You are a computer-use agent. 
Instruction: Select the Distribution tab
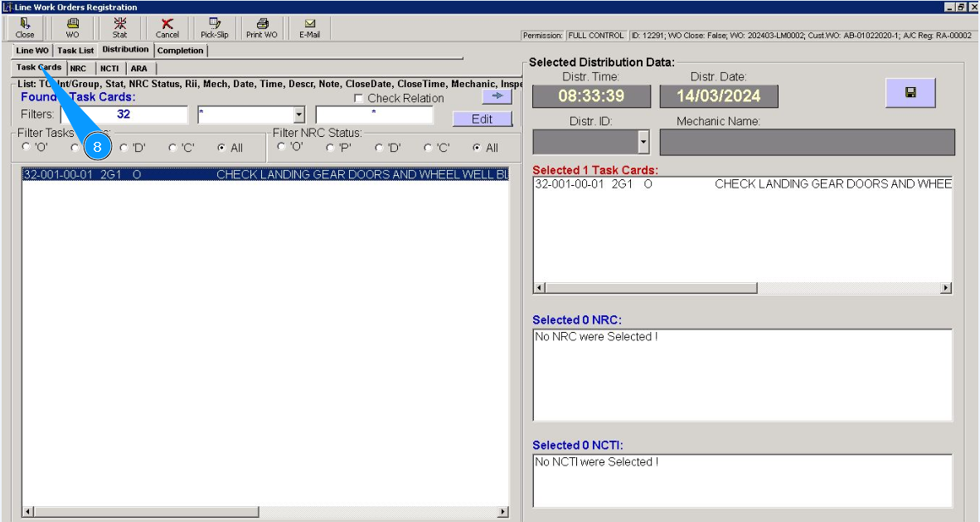tap(126, 50)
